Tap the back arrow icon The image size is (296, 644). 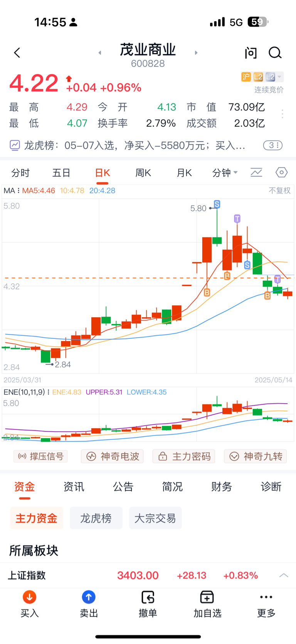17,53
